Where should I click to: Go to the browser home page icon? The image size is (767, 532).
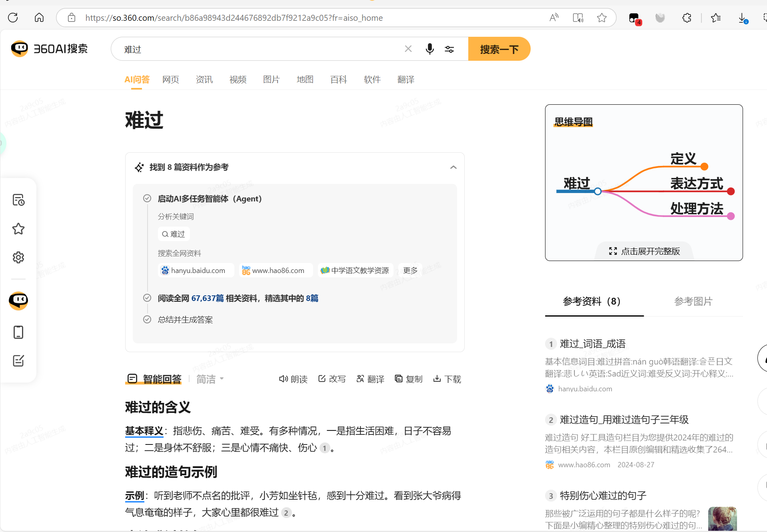(39, 18)
